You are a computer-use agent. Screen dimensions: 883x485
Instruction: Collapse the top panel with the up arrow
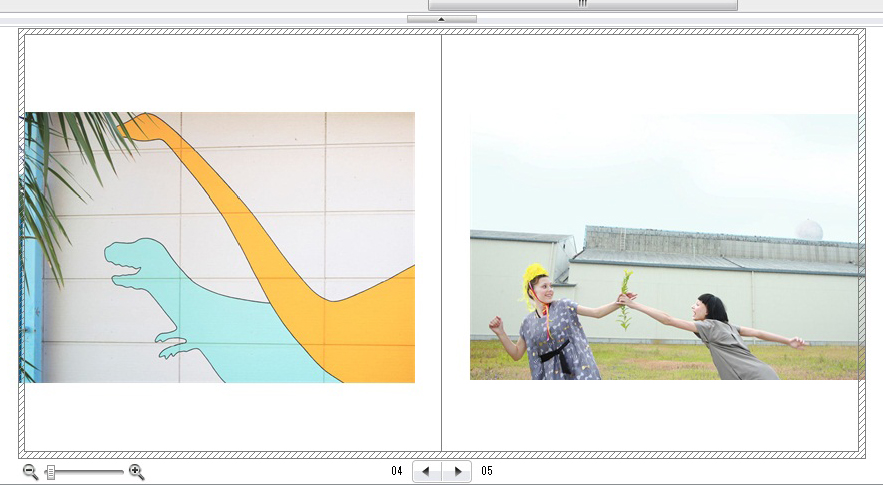(441, 19)
